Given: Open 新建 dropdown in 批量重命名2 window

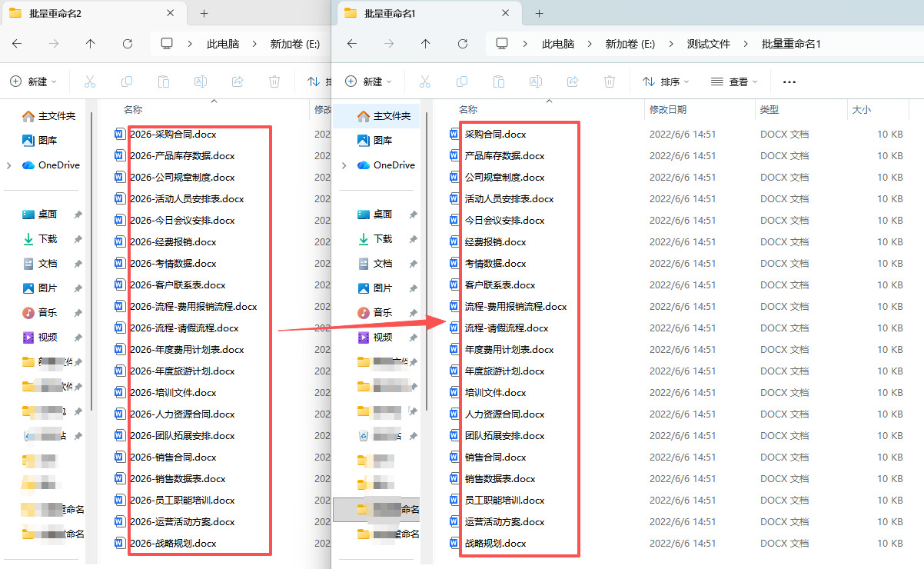Looking at the screenshot, I should (33, 82).
